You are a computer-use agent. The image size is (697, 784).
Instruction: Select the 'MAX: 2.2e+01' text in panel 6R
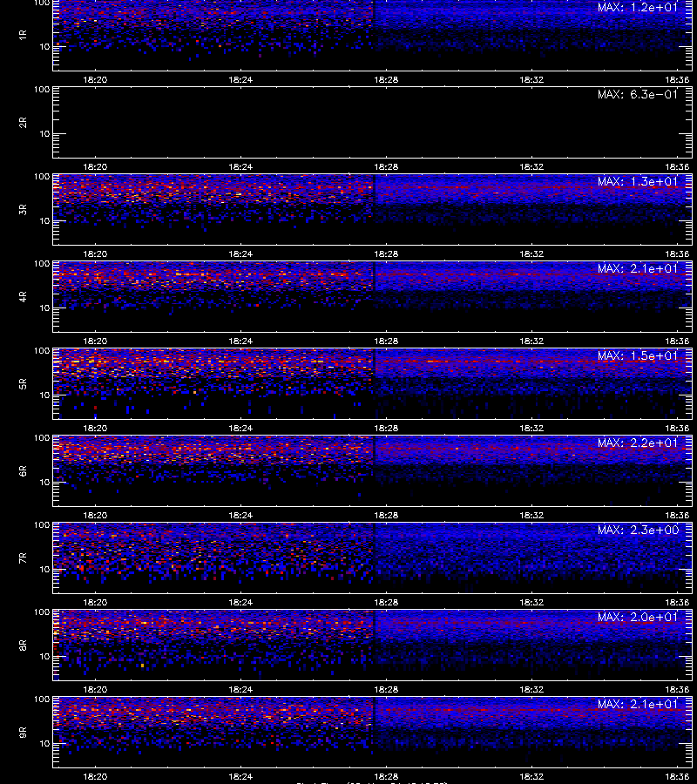point(638,443)
